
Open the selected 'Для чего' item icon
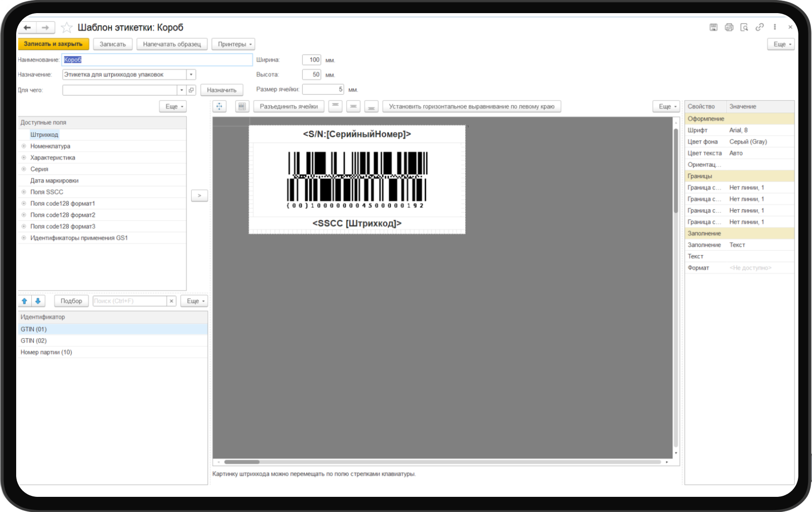[x=191, y=90]
